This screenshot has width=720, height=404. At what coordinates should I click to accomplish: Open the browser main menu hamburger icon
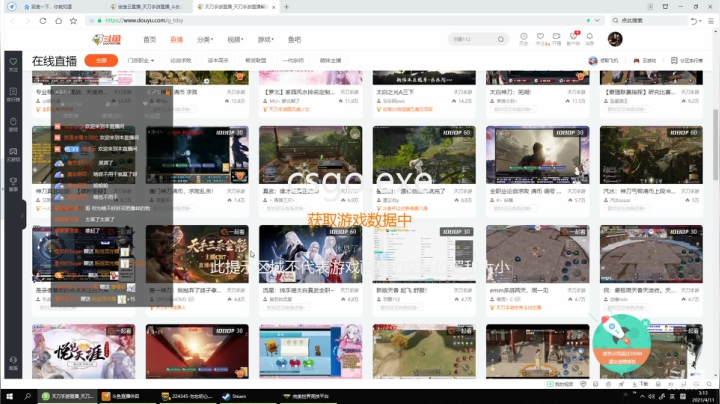pyautogui.click(x=711, y=21)
